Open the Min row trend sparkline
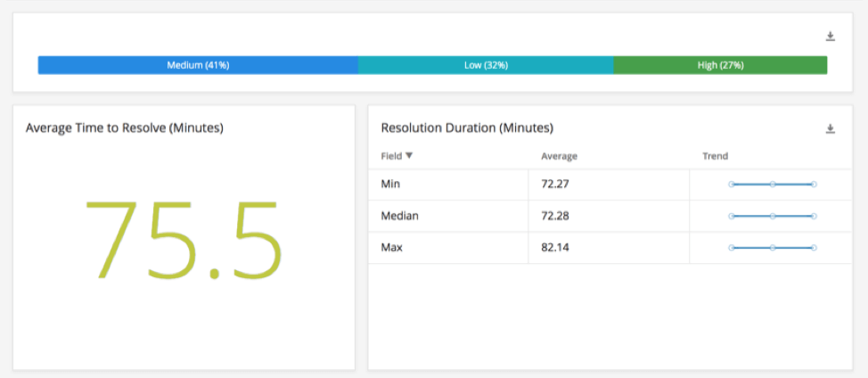This screenshot has width=868, height=378. (773, 185)
